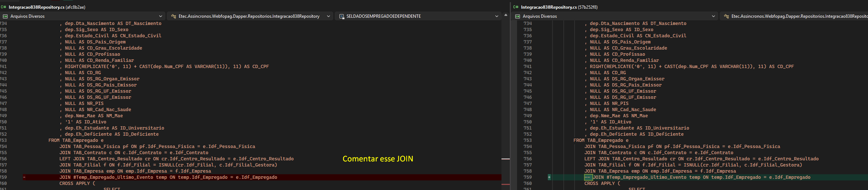Click the JOIN TAB_Filial line in the right pane
868x190 pixels.
click(693, 165)
